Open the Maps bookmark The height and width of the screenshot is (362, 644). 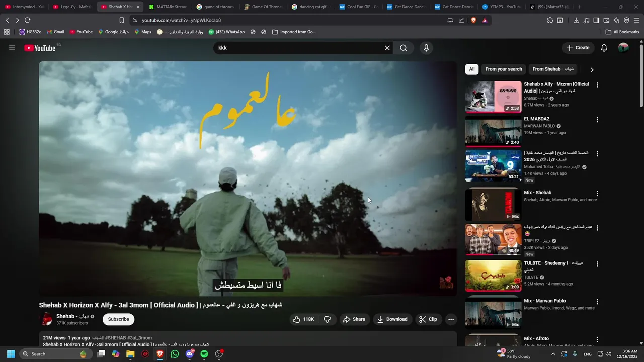[x=143, y=32]
